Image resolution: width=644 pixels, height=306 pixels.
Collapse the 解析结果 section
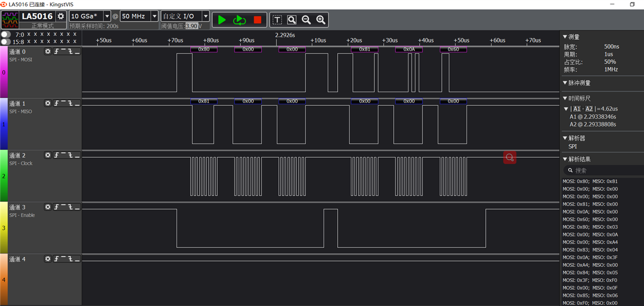click(565, 159)
